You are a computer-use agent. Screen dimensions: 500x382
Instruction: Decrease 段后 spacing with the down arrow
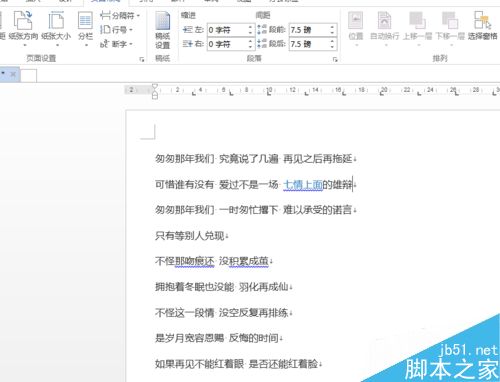[332, 47]
